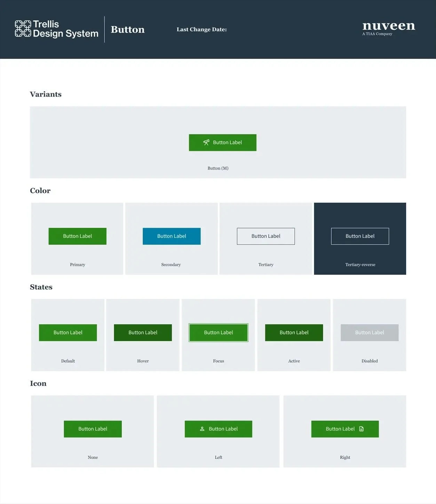Viewport: 436px width, 504px height.
Task: Click the 'Icon' section heading
Action: point(38,383)
